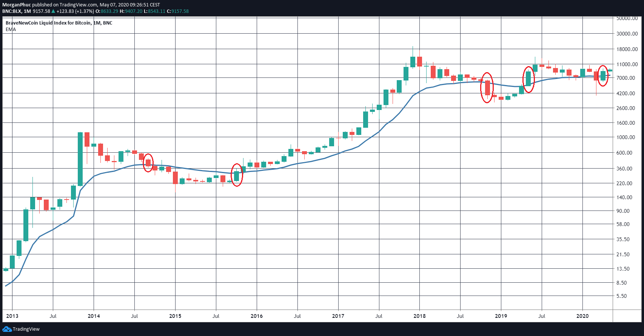The width and height of the screenshot is (644, 336).
Task: Click the red circle marking the late 2015 candle
Action: tap(237, 175)
